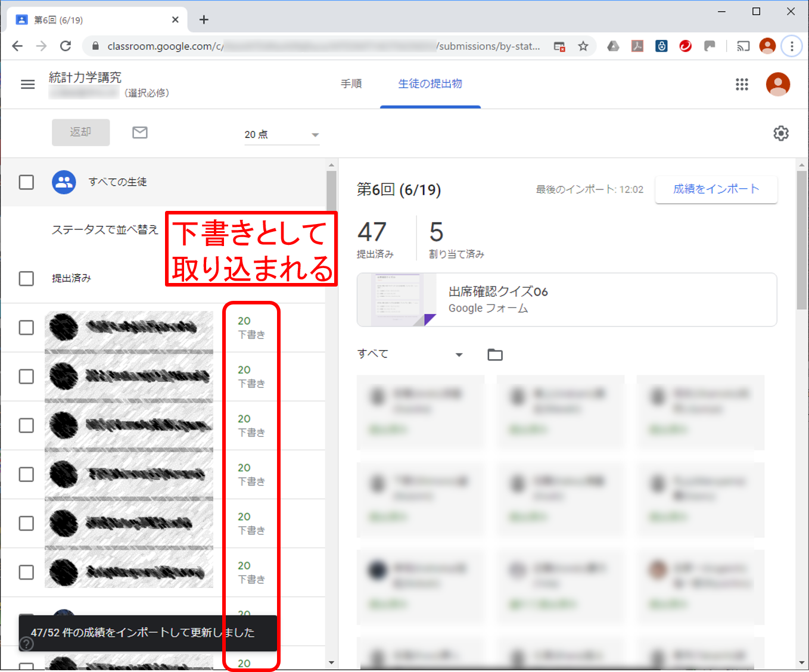Switch to the 生徒の提出物 tab
Image resolution: width=809 pixels, height=672 pixels.
(430, 84)
